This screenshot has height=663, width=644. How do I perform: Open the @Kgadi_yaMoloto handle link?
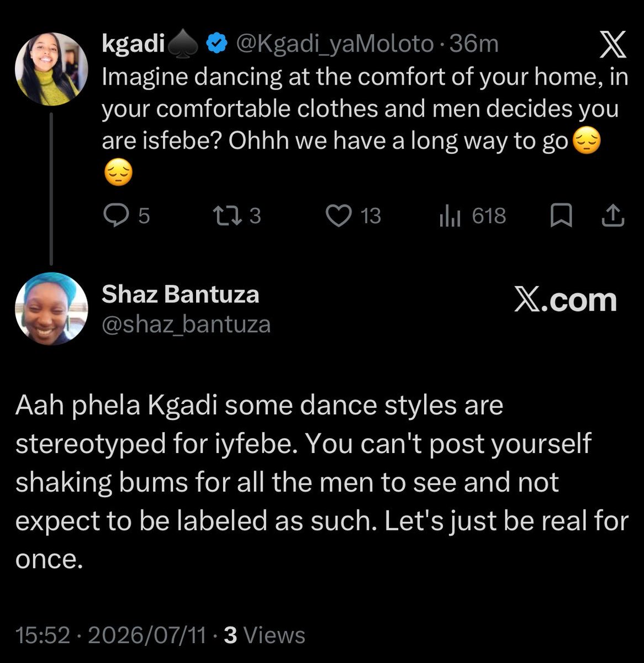pos(335,44)
